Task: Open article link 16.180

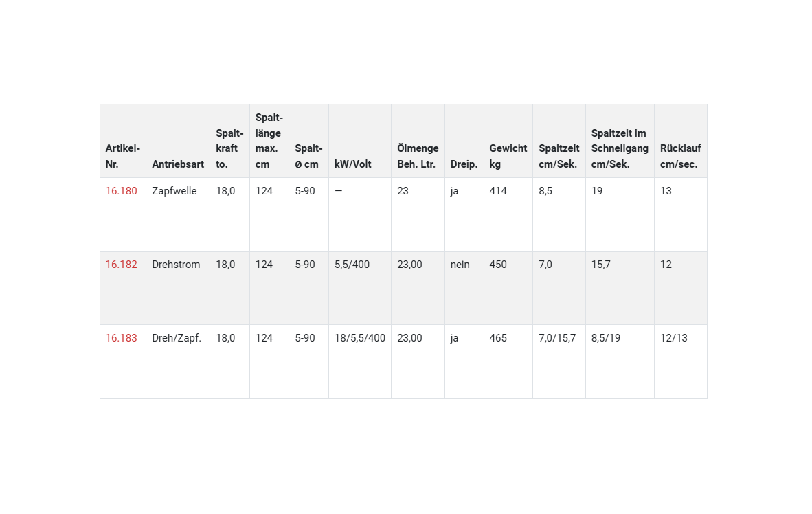Action: coord(121,191)
